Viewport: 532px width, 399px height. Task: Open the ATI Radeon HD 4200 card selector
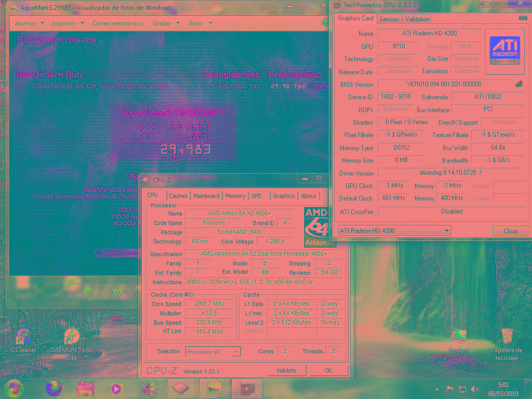click(x=394, y=231)
